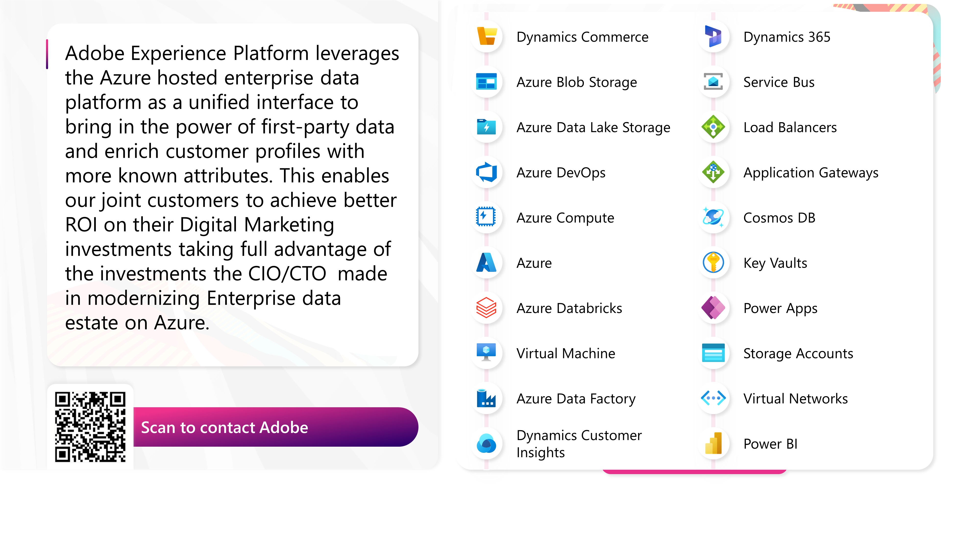Click the Application Gateways label
This screenshot has width=980, height=551.
click(x=811, y=173)
